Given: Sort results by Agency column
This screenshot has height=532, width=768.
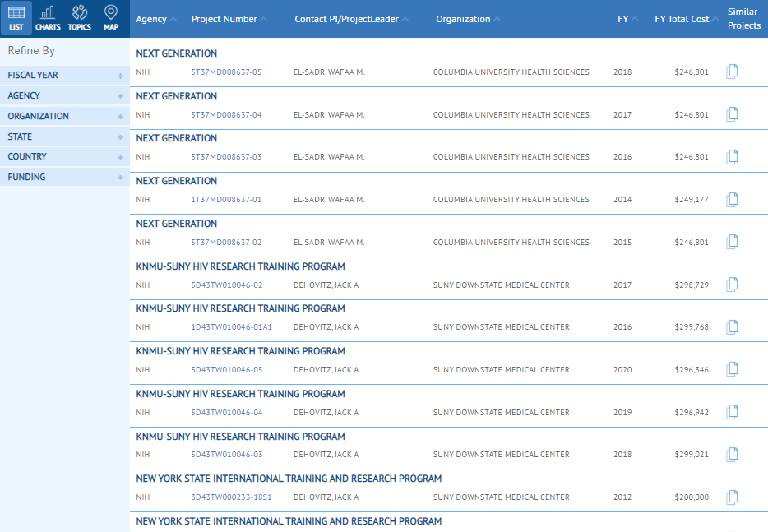Looking at the screenshot, I should pos(155,19).
